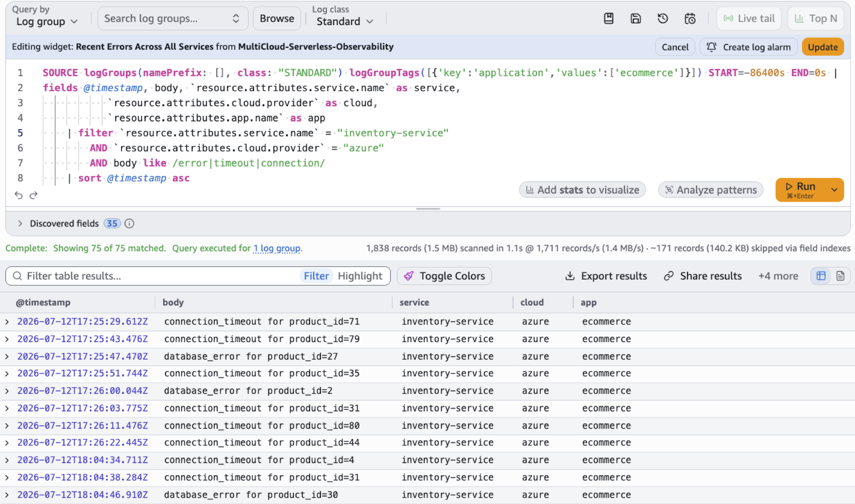The image size is (855, 504).
Task: Open Top N view
Action: coord(816,19)
